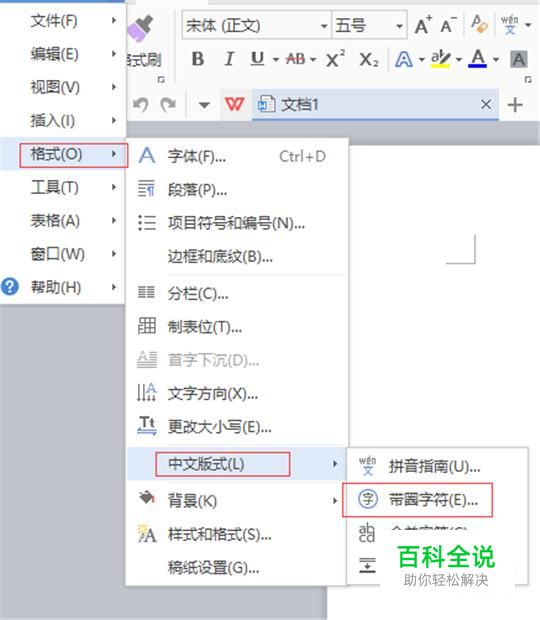Undo the last action
The height and width of the screenshot is (620, 540).
(x=140, y=105)
